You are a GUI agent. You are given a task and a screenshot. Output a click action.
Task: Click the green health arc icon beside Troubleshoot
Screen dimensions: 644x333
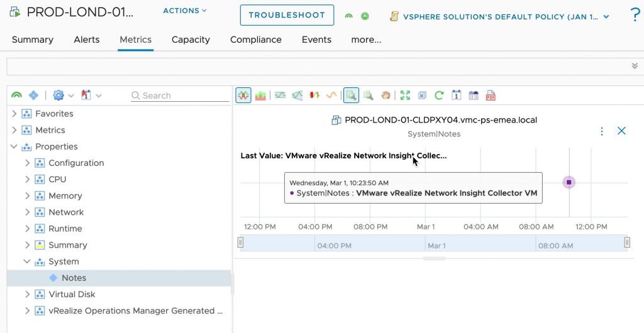click(348, 16)
